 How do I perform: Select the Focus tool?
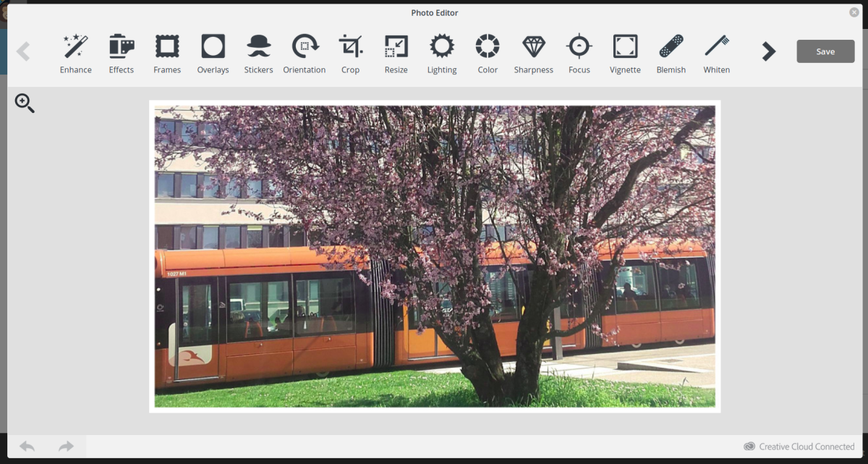(x=579, y=54)
